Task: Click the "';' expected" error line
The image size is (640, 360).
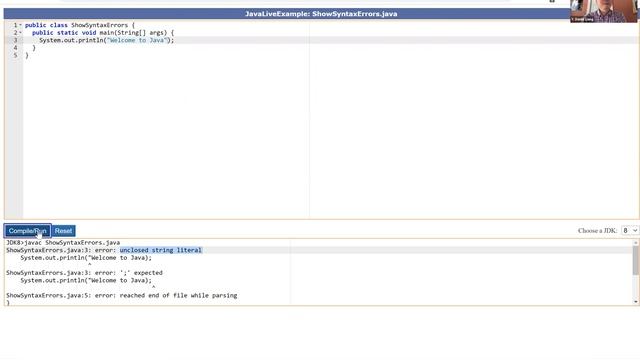Action: 84,273
